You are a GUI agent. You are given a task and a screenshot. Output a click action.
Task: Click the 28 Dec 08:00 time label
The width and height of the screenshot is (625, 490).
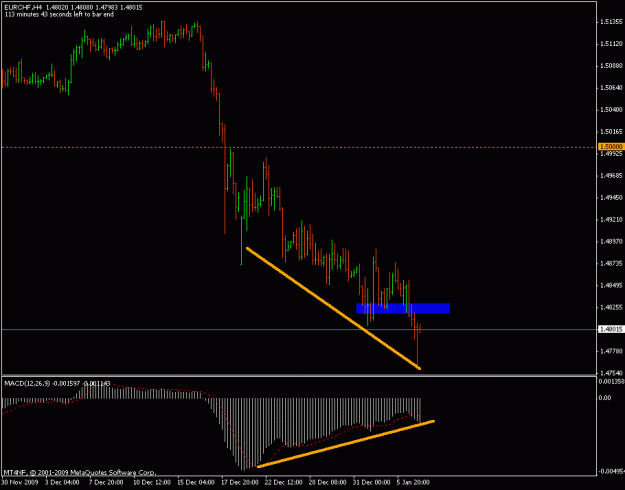tap(329, 483)
